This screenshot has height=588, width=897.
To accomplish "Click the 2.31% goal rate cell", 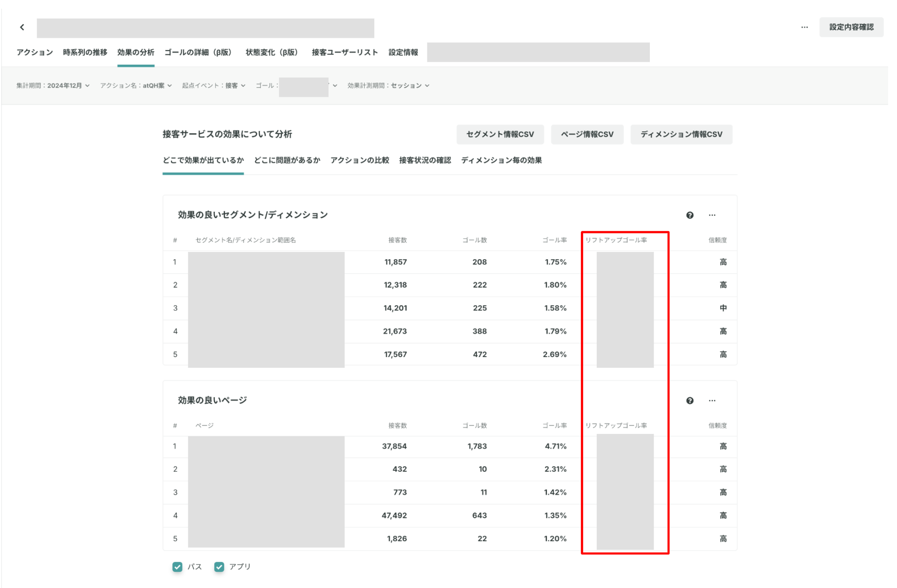I will click(x=555, y=469).
